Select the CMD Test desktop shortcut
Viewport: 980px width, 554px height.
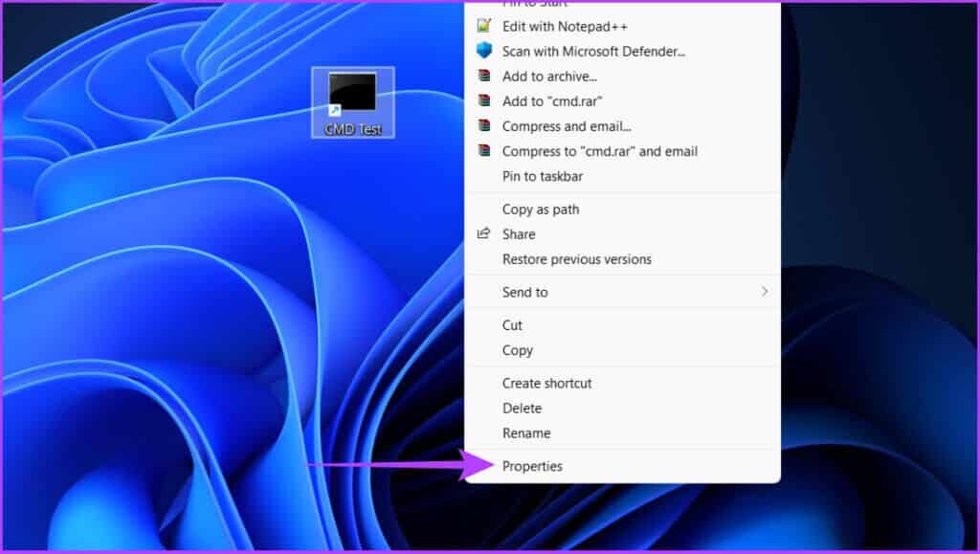tap(353, 101)
